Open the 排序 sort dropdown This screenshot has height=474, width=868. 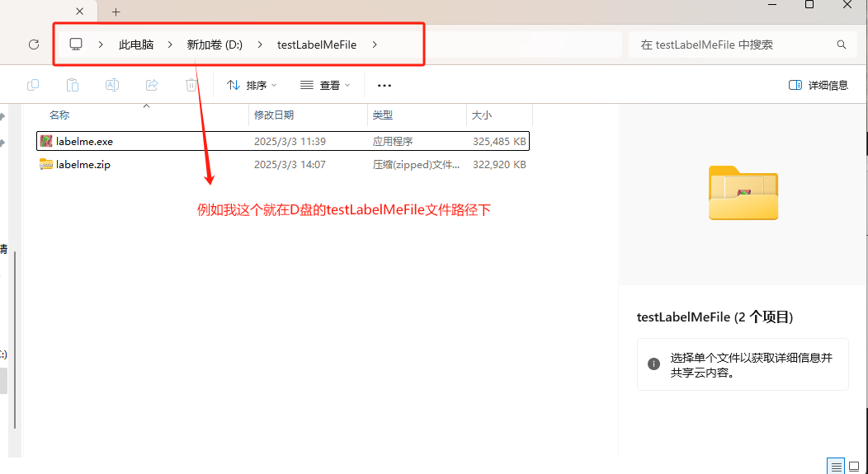point(252,85)
